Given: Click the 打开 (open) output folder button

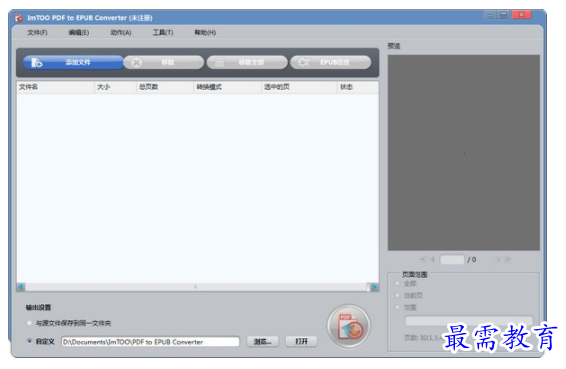Looking at the screenshot, I should (x=301, y=342).
